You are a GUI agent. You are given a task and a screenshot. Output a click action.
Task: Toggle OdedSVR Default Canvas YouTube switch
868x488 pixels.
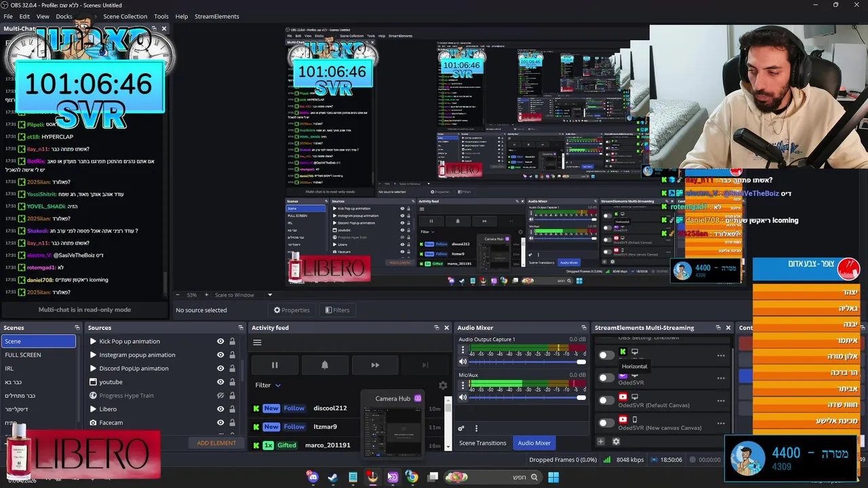point(606,400)
